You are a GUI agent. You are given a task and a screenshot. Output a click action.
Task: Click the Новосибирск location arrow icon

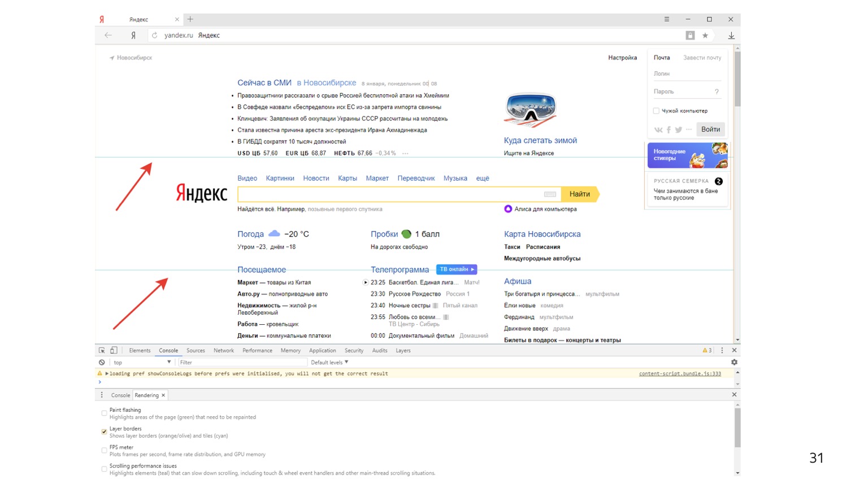point(112,58)
